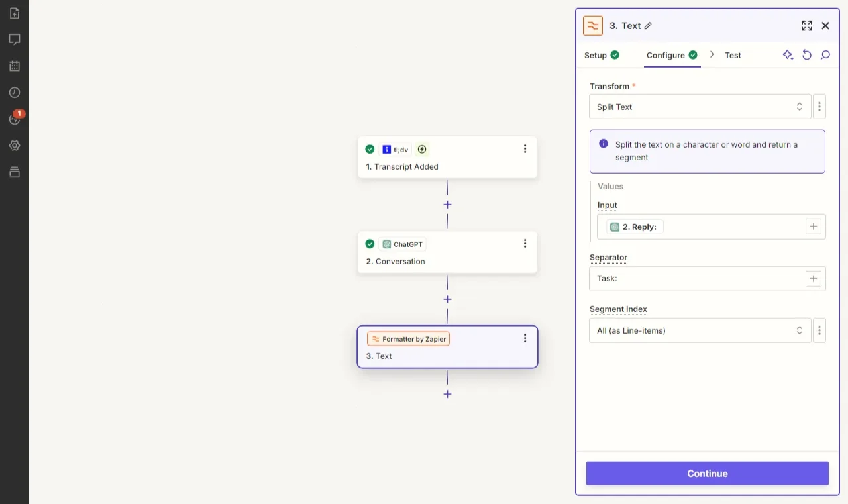Select the 2. Conversation step card
848x504 pixels.
click(447, 252)
